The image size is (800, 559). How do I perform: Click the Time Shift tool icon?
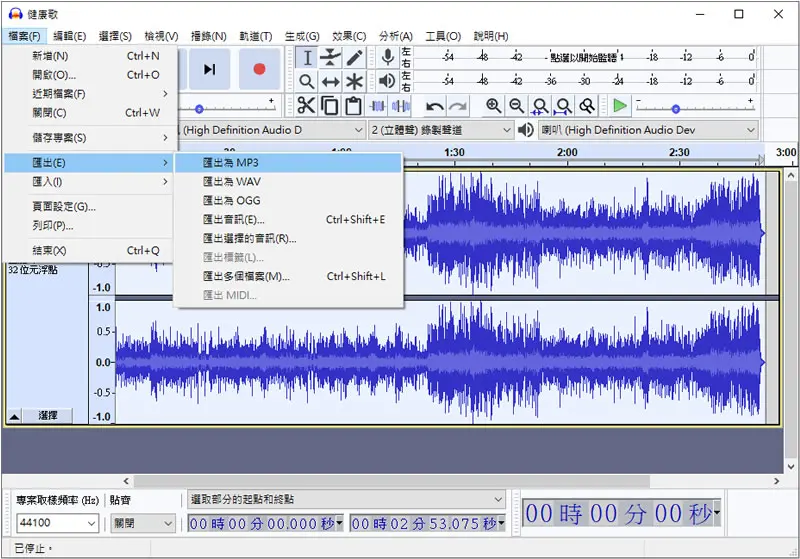(330, 82)
